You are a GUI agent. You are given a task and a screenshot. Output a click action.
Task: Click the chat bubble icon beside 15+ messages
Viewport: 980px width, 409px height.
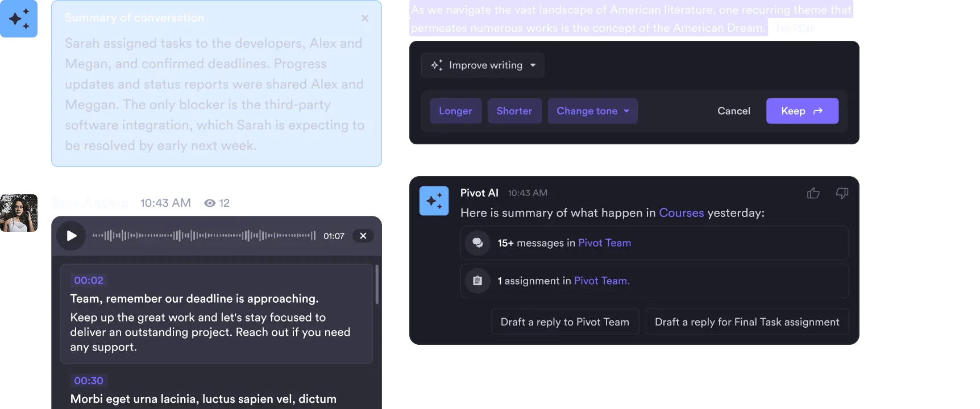pos(477,243)
